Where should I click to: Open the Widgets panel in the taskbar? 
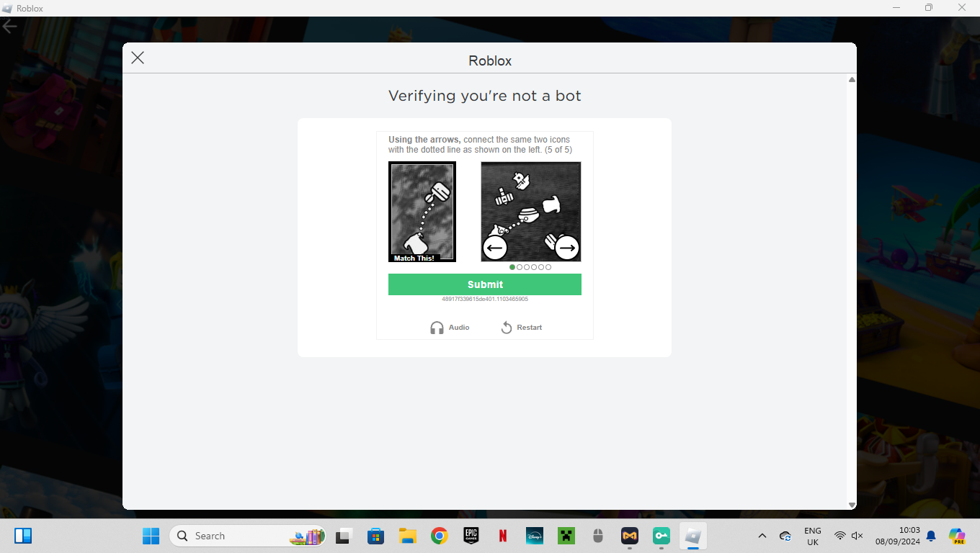tap(23, 536)
